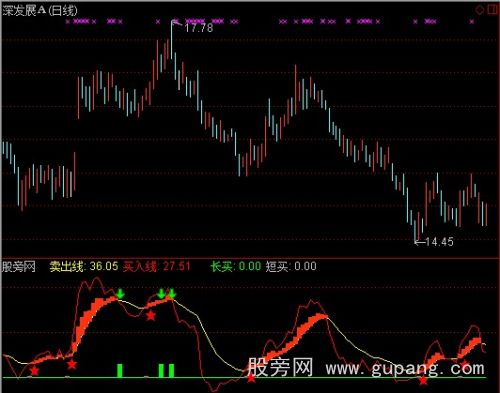The height and width of the screenshot is (393, 500).
Task: Click the diamond icon at chart top-right corner
Action: [x=480, y=10]
